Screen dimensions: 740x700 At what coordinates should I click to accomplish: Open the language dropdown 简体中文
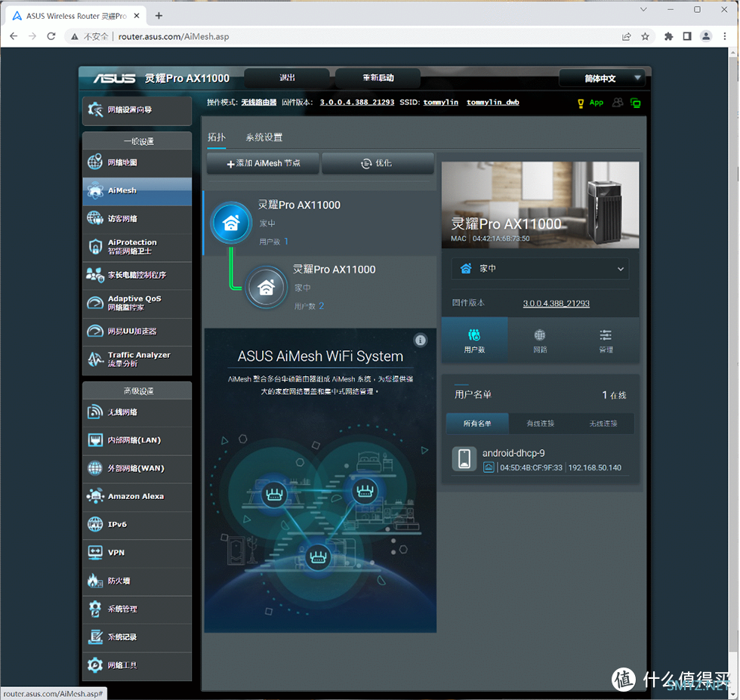pos(602,79)
